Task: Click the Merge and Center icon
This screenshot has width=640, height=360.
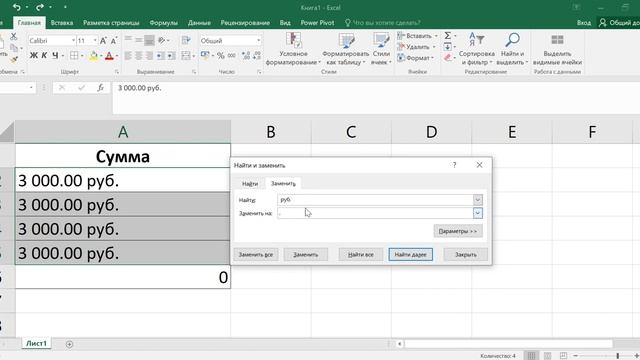Action: pyautogui.click(x=186, y=56)
